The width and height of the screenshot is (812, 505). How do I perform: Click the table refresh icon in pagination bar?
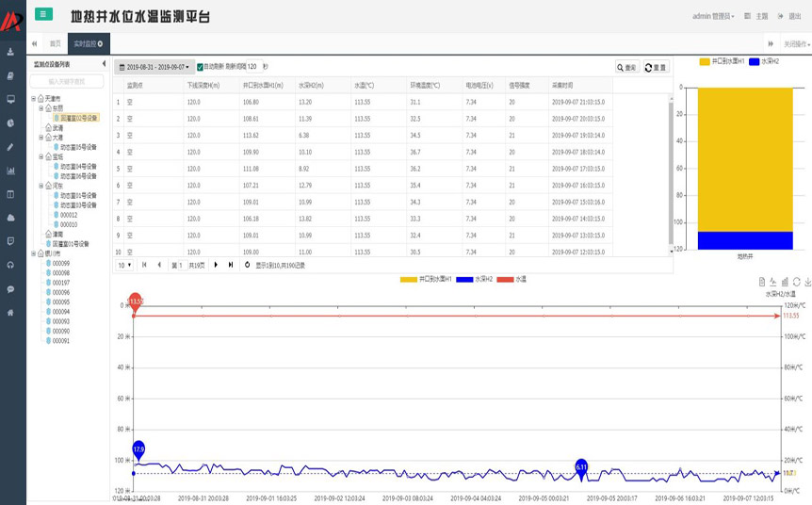click(247, 266)
